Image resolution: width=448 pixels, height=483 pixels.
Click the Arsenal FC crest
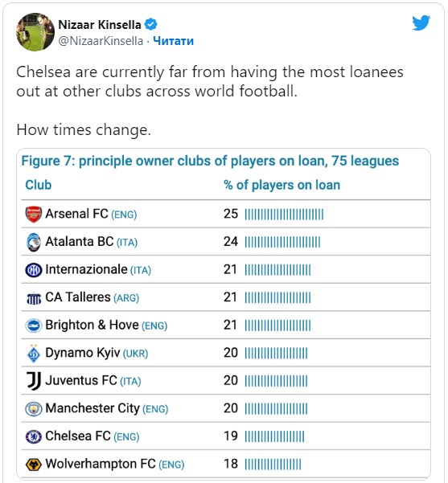(x=34, y=215)
